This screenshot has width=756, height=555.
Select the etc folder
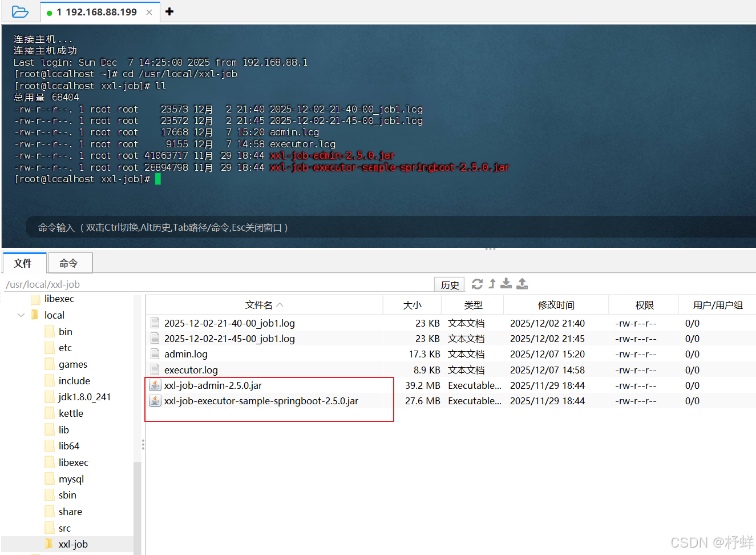65,348
